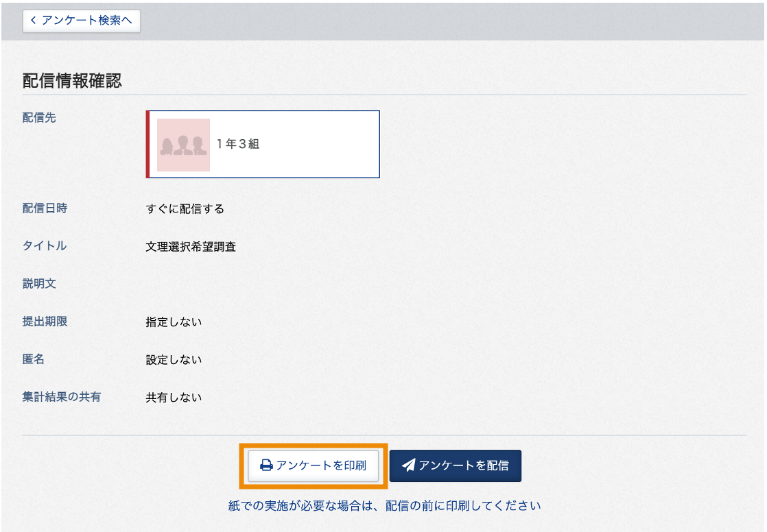This screenshot has height=532, width=767.
Task: Print the survey with アンケートを印刷
Action: (313, 465)
